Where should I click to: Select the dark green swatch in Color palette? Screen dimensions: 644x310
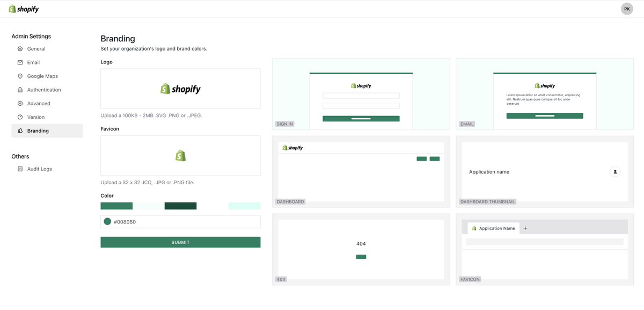click(x=180, y=205)
